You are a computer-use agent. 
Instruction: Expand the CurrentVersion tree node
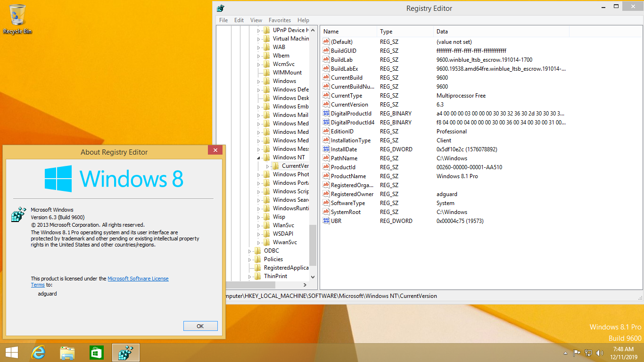pos(267,166)
